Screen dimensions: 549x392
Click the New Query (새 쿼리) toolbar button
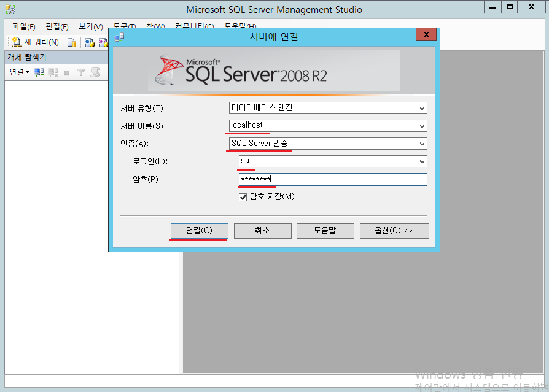(x=36, y=42)
